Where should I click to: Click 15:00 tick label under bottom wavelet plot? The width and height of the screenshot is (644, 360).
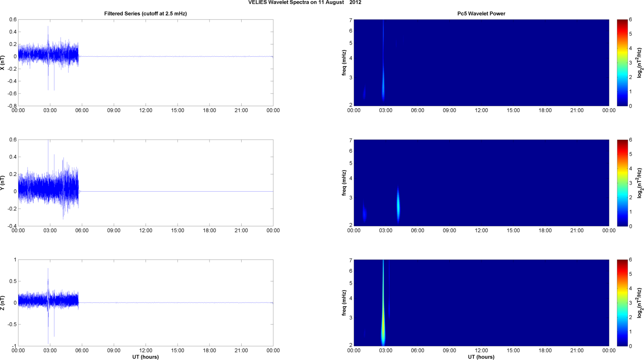coord(513,350)
